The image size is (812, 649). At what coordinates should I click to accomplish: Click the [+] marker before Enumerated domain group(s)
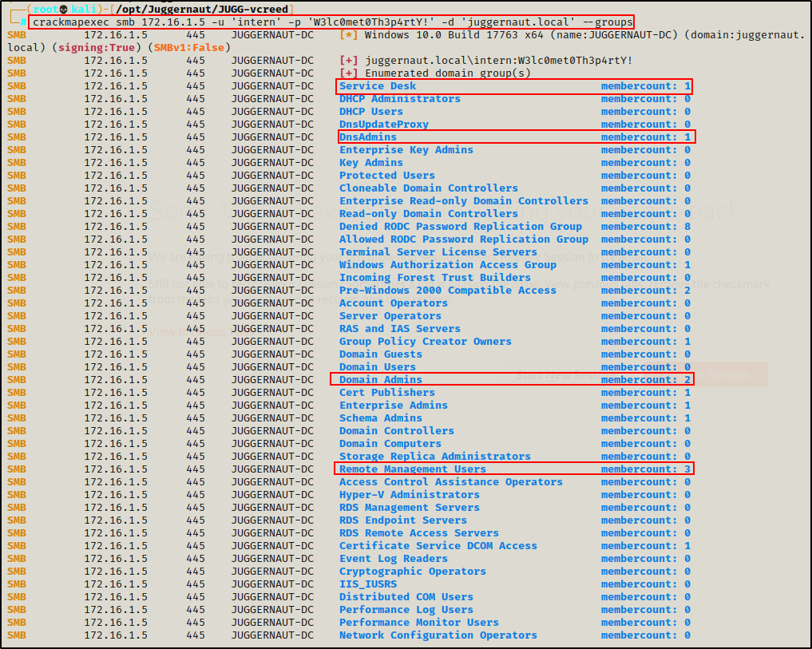[x=348, y=73]
